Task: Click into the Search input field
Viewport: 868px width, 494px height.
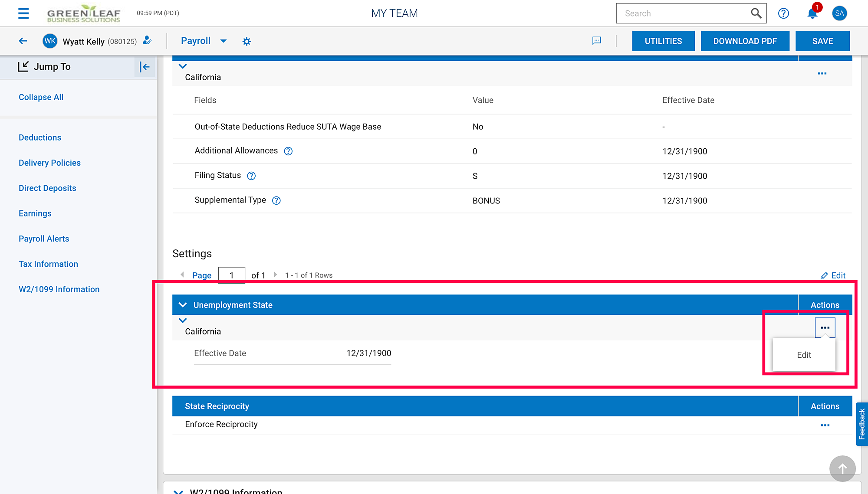Action: point(684,13)
